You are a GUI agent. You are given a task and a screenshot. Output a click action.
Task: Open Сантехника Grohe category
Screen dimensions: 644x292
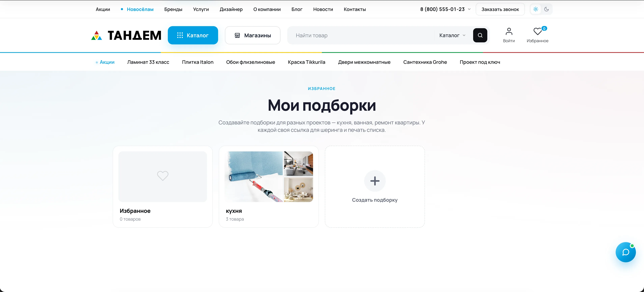pyautogui.click(x=425, y=62)
